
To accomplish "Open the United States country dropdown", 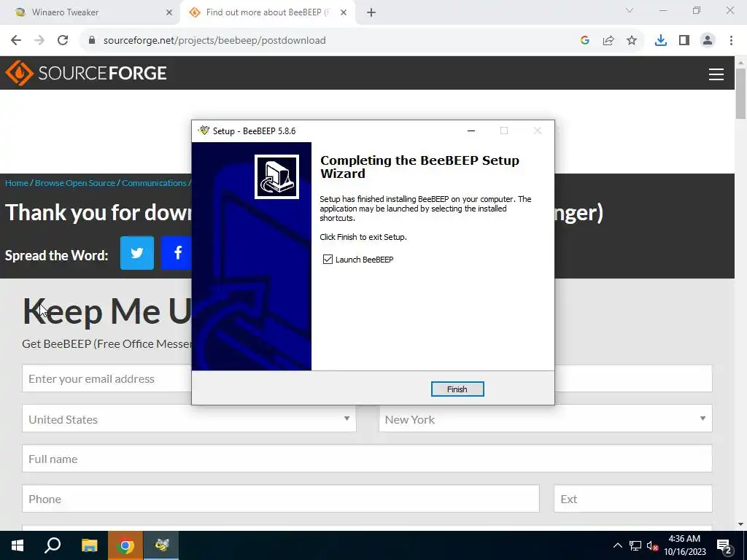I will [189, 419].
